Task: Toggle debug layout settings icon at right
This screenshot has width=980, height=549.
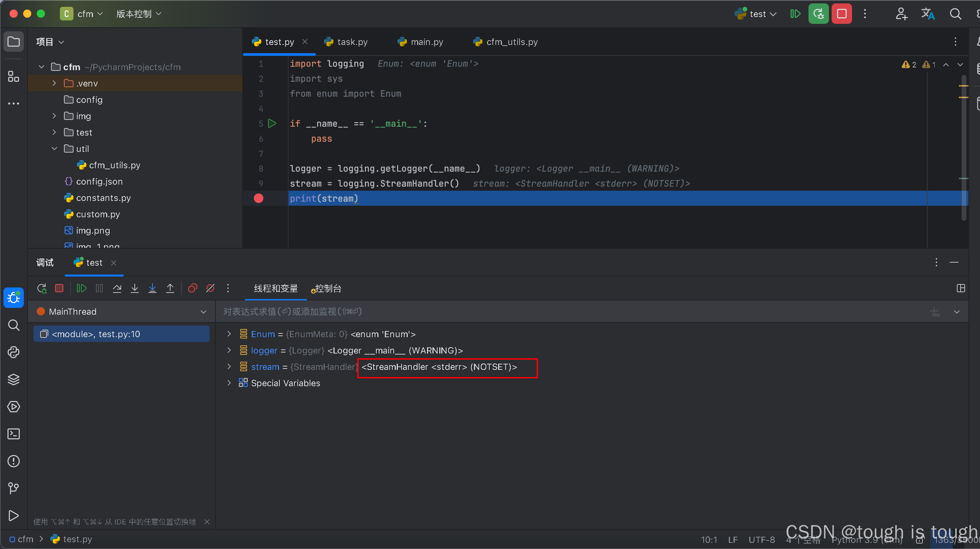Action: (x=961, y=288)
